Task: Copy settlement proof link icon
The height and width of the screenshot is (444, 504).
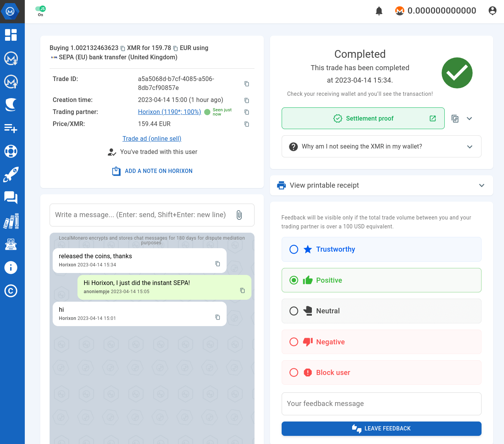Action: coord(455,119)
